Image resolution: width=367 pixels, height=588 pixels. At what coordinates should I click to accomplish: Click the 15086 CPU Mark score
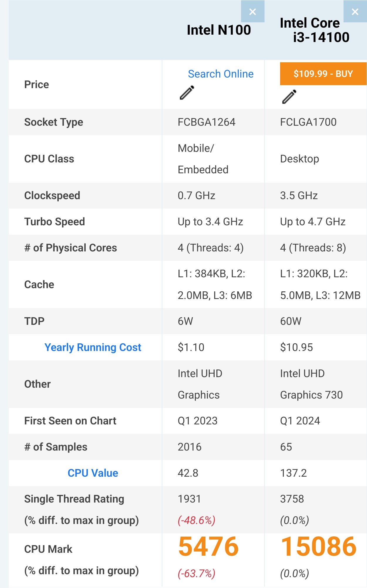pyautogui.click(x=319, y=546)
